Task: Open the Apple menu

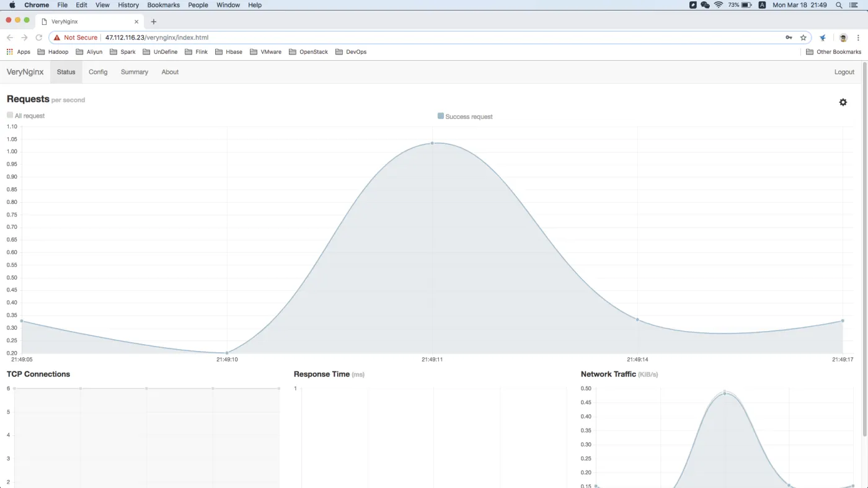Action: tap(12, 5)
